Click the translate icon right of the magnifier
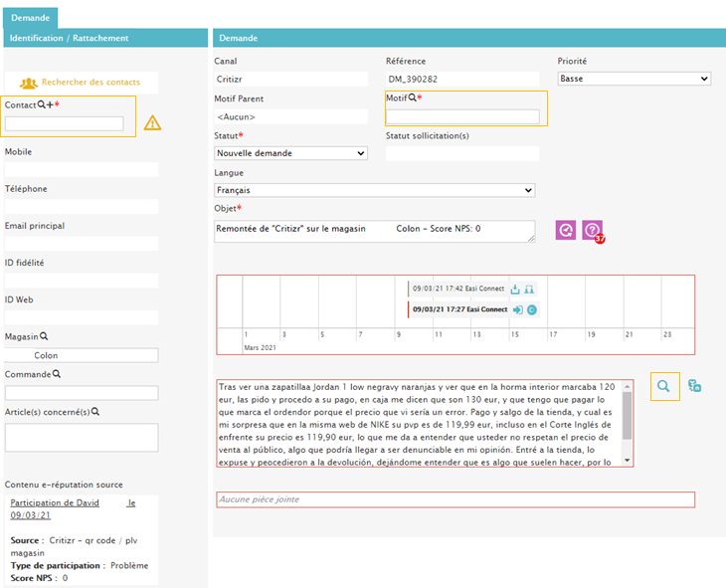 tap(694, 386)
